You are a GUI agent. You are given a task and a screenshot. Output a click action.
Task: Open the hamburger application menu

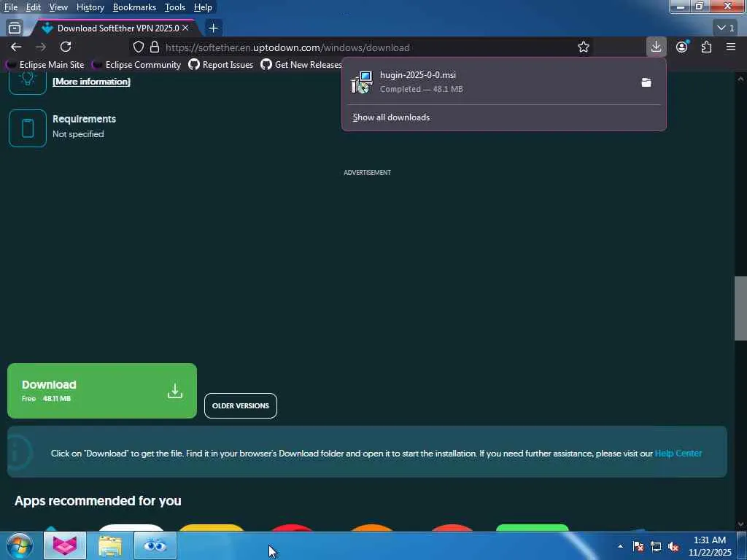[x=731, y=47]
